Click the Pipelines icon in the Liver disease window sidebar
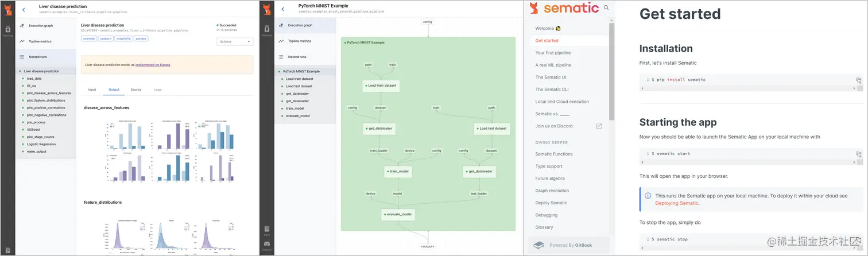 tap(7, 30)
